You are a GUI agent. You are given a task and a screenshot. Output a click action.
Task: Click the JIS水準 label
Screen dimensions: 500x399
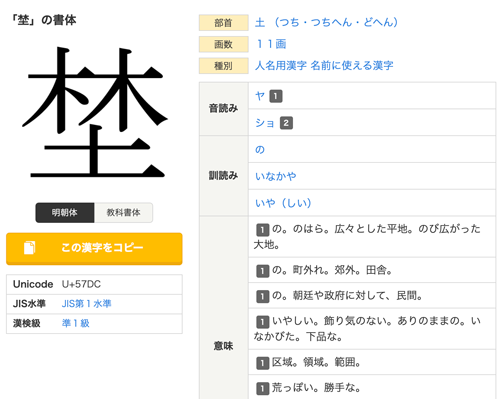[x=29, y=304]
